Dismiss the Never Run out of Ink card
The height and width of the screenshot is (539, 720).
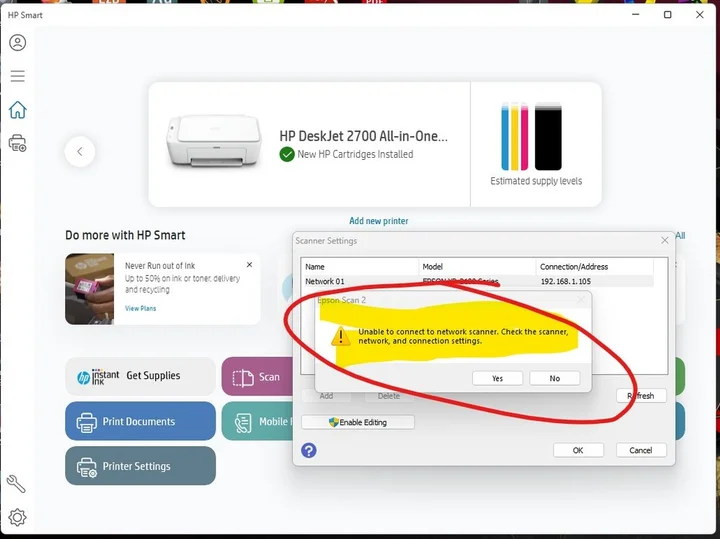249,265
